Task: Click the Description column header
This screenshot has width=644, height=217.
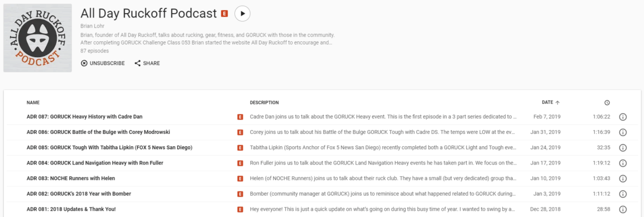Action: pos(264,103)
